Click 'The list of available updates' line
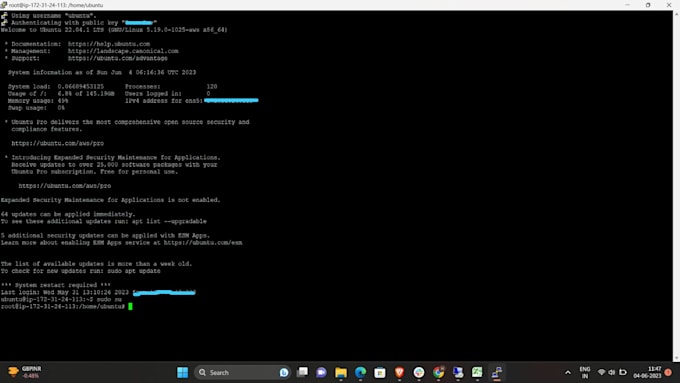Screen dimensions: 680x383 tap(96, 264)
